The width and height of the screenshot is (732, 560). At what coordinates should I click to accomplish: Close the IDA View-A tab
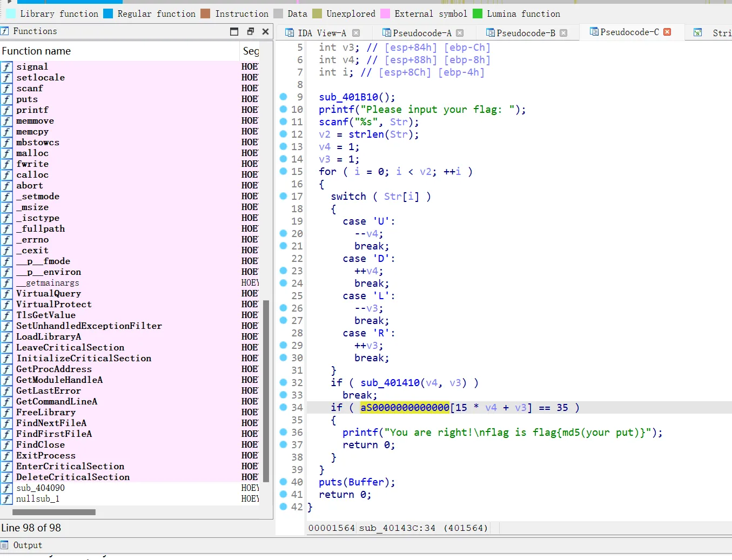pyautogui.click(x=356, y=33)
